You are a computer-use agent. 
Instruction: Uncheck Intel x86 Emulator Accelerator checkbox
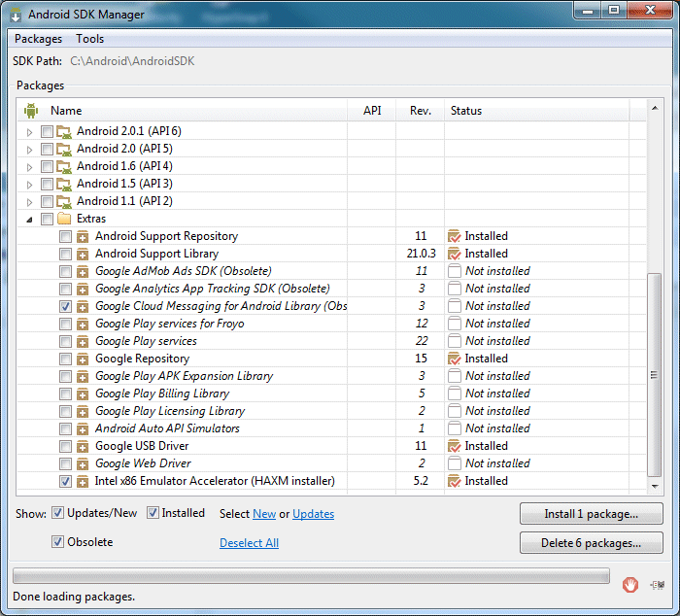click(x=65, y=481)
